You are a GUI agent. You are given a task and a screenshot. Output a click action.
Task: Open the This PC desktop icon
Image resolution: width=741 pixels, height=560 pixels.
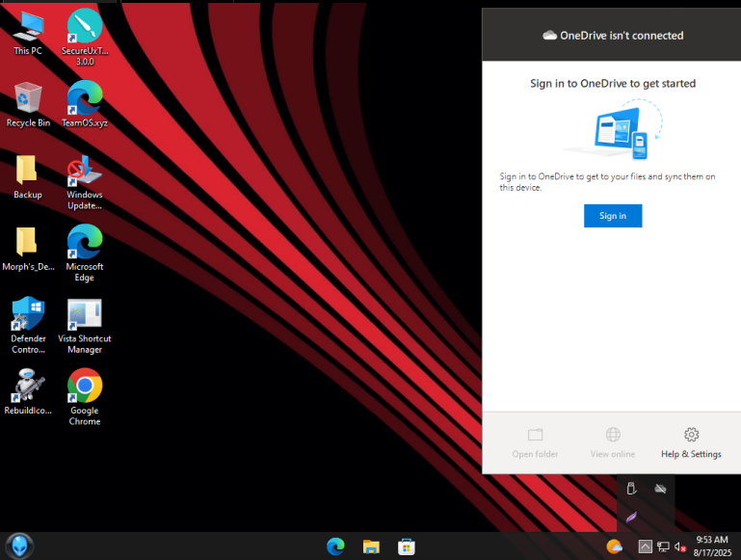pos(28,33)
